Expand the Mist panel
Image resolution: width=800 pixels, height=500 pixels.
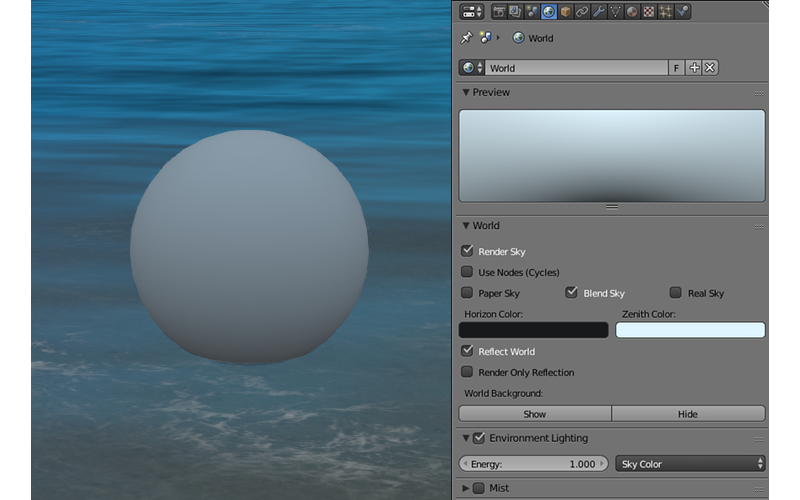[x=466, y=488]
